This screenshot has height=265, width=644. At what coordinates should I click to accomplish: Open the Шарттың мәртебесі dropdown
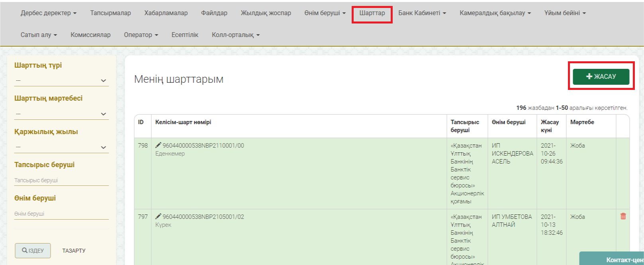(61, 114)
